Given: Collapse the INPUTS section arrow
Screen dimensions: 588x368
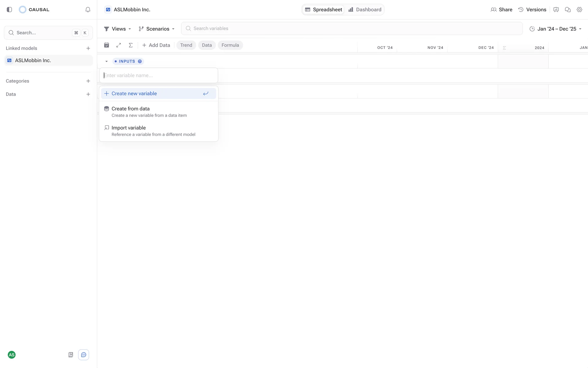Looking at the screenshot, I should 107,61.
